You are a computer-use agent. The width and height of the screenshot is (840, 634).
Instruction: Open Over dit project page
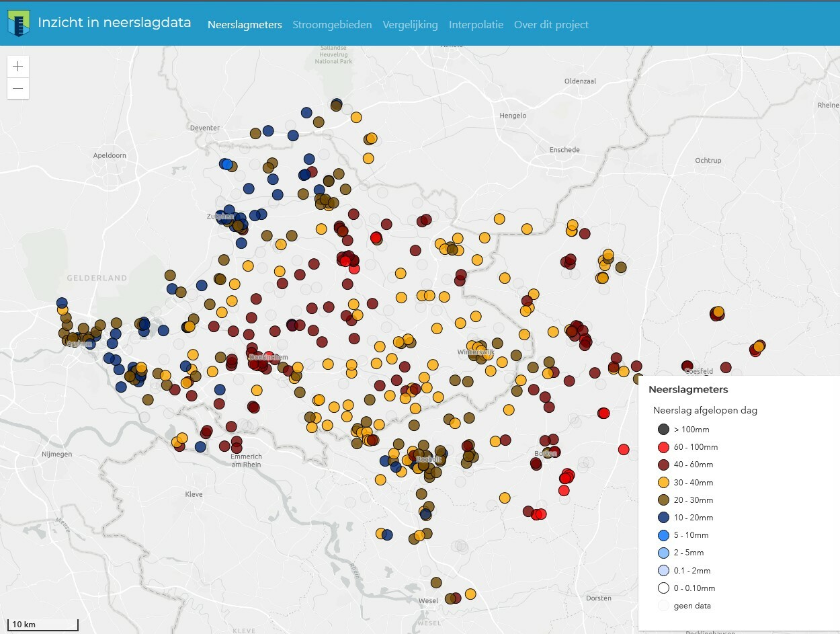(x=551, y=25)
